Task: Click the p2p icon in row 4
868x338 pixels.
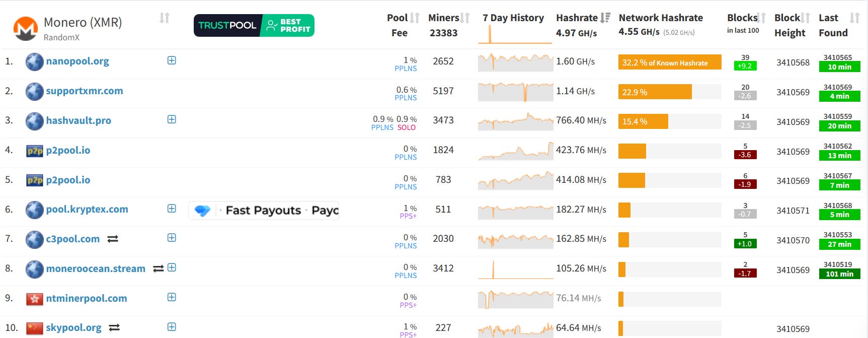Action: (35, 151)
